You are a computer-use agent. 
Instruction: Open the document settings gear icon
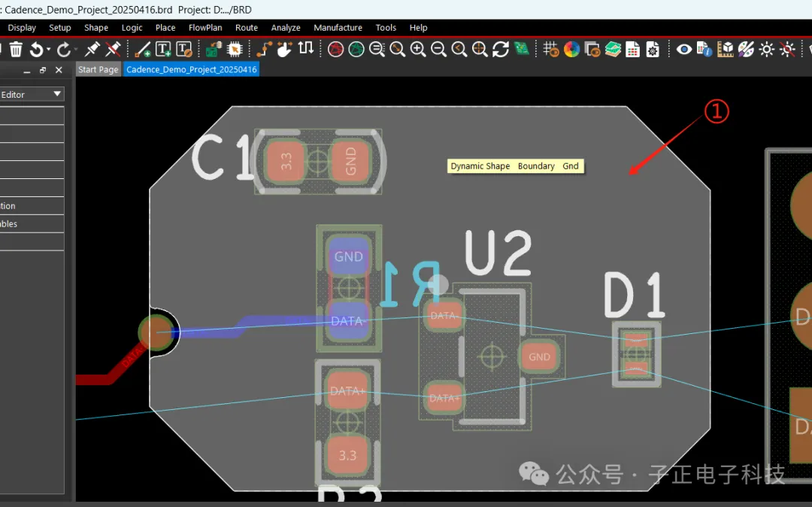click(653, 49)
